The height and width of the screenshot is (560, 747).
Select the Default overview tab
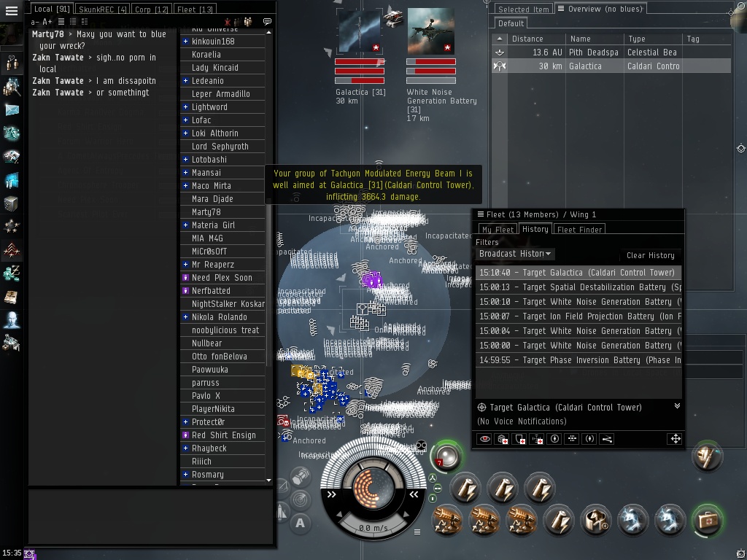point(511,23)
